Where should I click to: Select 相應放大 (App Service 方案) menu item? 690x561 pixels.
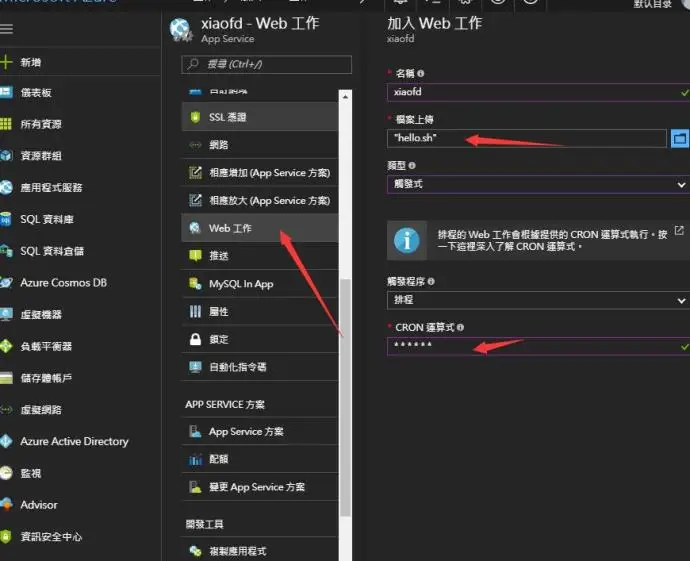pyautogui.click(x=260, y=200)
